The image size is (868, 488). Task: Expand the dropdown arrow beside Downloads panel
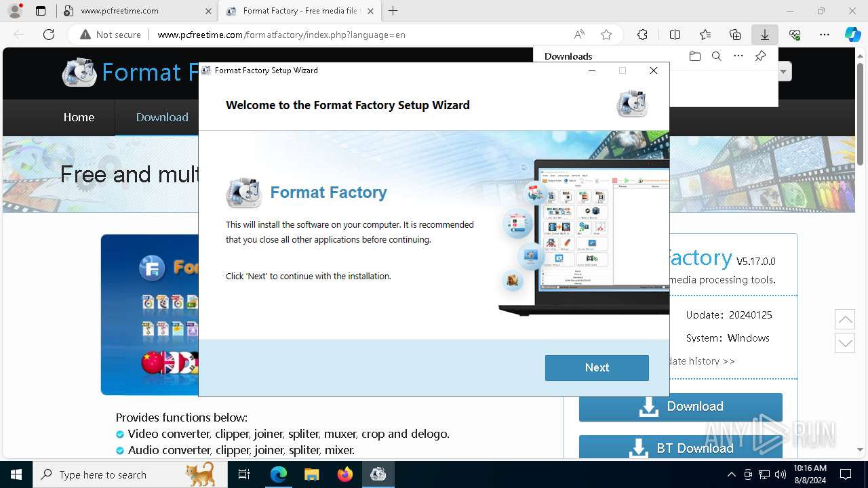click(785, 71)
